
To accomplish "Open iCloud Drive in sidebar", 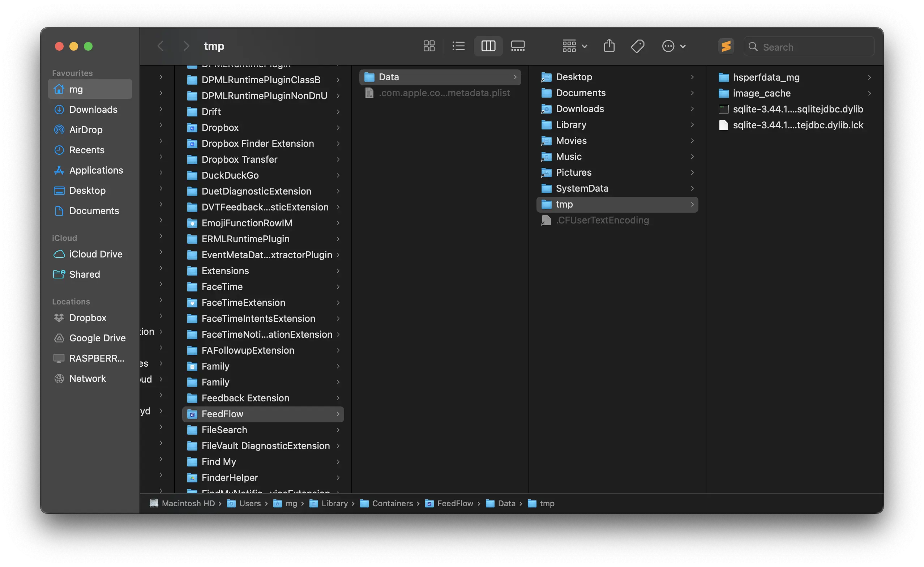I will click(90, 254).
